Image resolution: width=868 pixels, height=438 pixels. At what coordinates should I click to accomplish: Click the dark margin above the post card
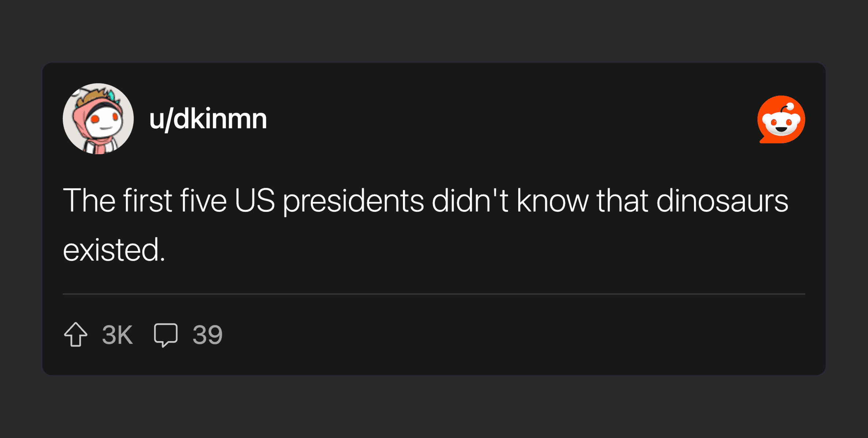[434, 31]
